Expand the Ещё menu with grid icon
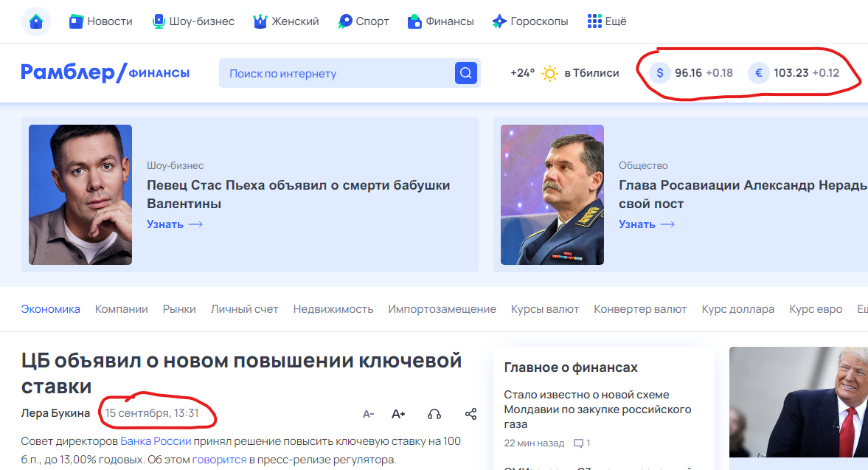 tap(607, 21)
